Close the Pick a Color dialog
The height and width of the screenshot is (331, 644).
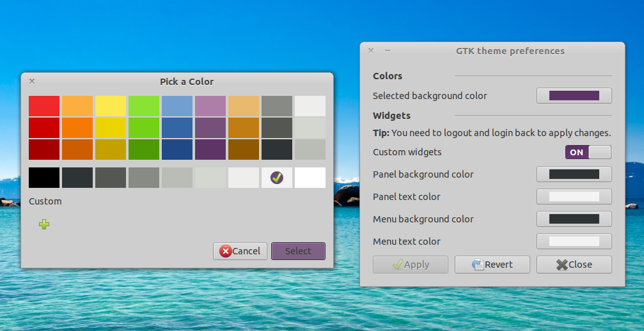coord(32,81)
